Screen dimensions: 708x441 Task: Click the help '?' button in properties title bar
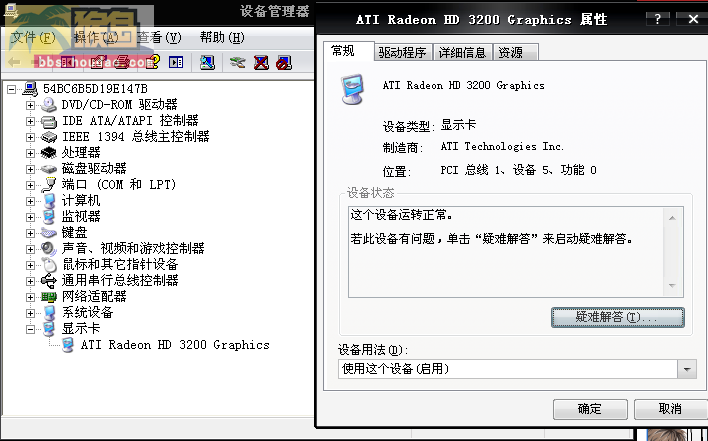[x=657, y=19]
